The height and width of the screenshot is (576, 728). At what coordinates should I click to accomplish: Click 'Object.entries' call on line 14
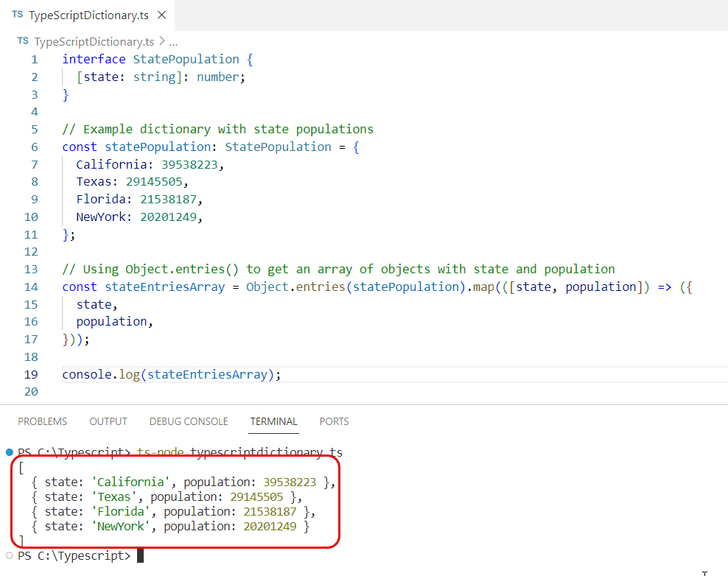[x=295, y=287]
